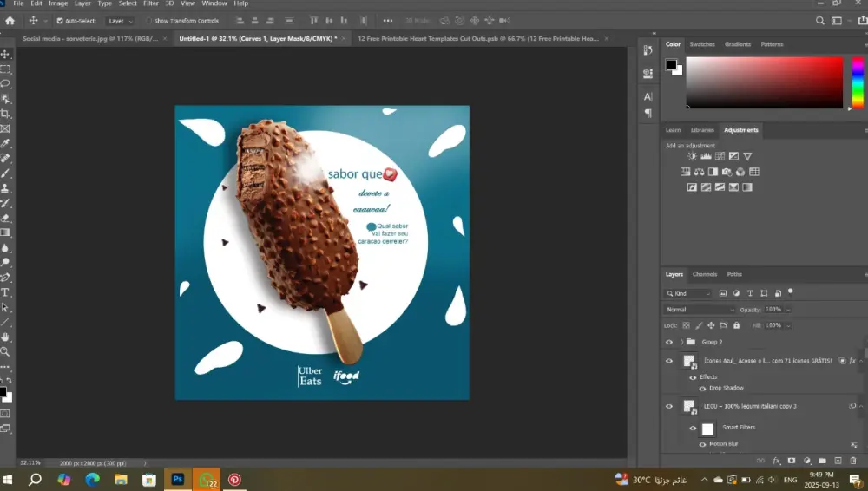The image size is (868, 491).
Task: Click the delete layer trash icon
Action: tap(853, 461)
